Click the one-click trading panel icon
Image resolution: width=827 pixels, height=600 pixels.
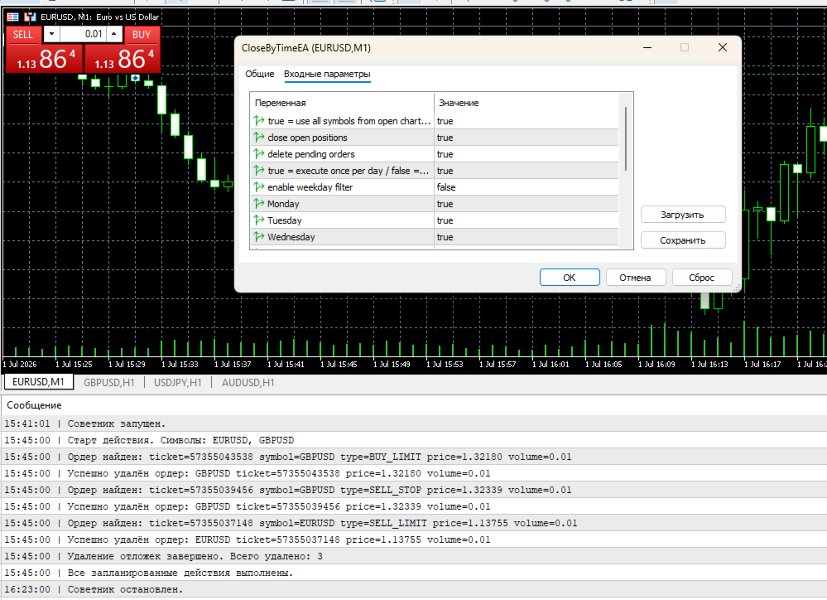[x=13, y=17]
